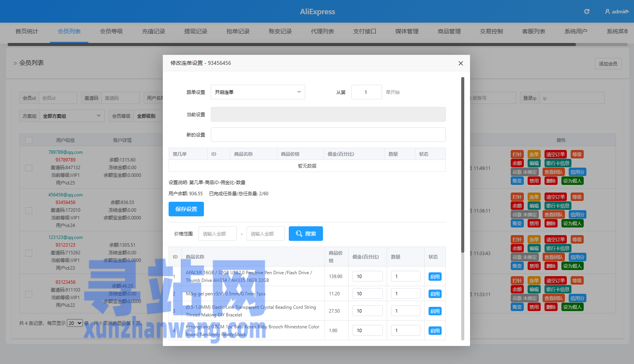Check the row checkbox for 123123@qq.com
634x364 pixels.
click(29, 253)
